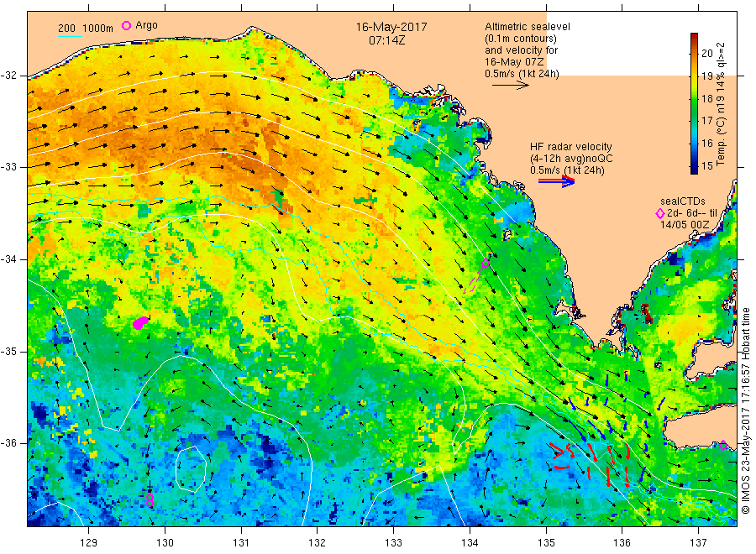Click the 'HF radar velocity' legend text
The width and height of the screenshot is (756, 554).
[571, 147]
